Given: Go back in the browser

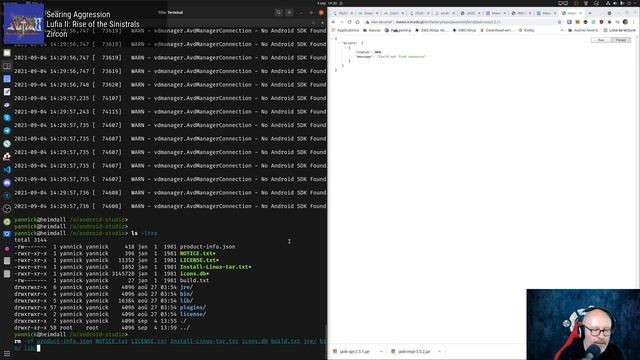Looking at the screenshot, I should 333,22.
